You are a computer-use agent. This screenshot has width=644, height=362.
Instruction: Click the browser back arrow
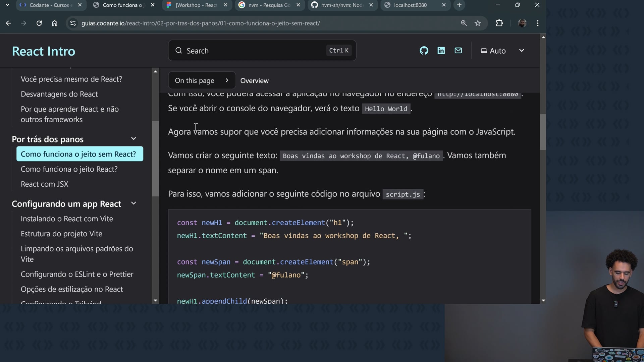click(8, 23)
